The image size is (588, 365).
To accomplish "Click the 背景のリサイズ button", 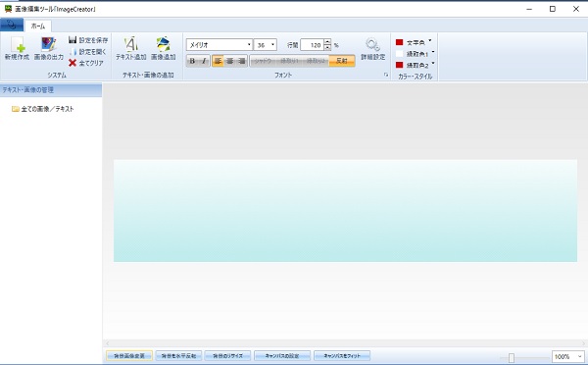I will 227,355.
